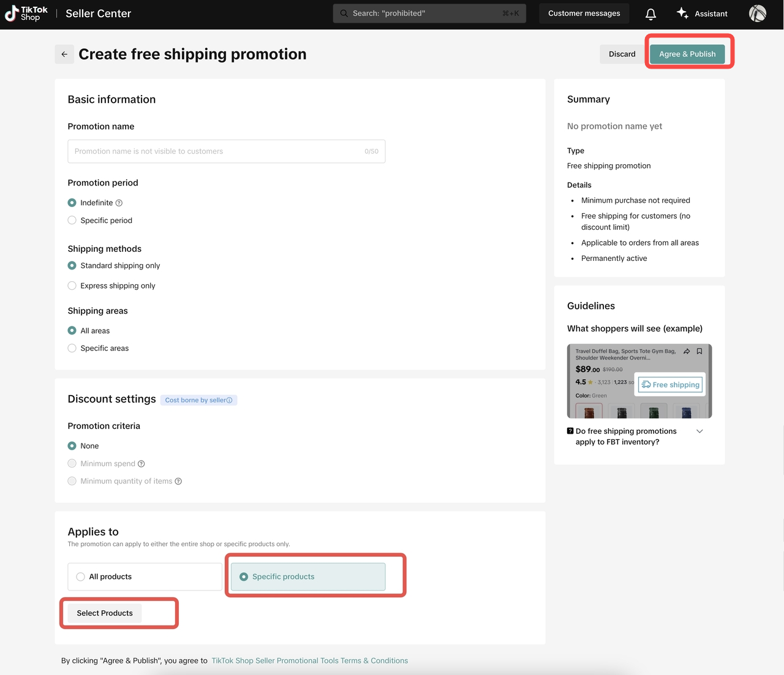Viewport: 784px width, 675px height.
Task: Select the Specific period radio option
Action: [x=72, y=221]
